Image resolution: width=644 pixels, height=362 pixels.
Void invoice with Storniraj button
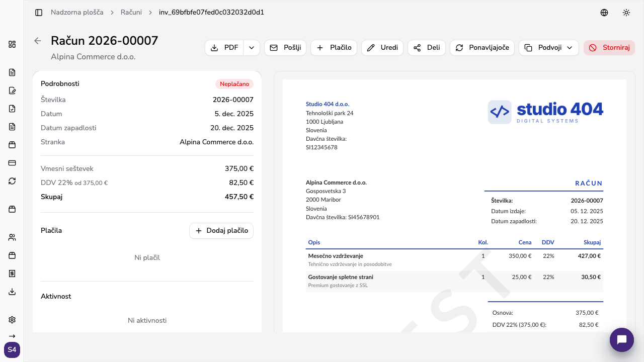coord(609,48)
